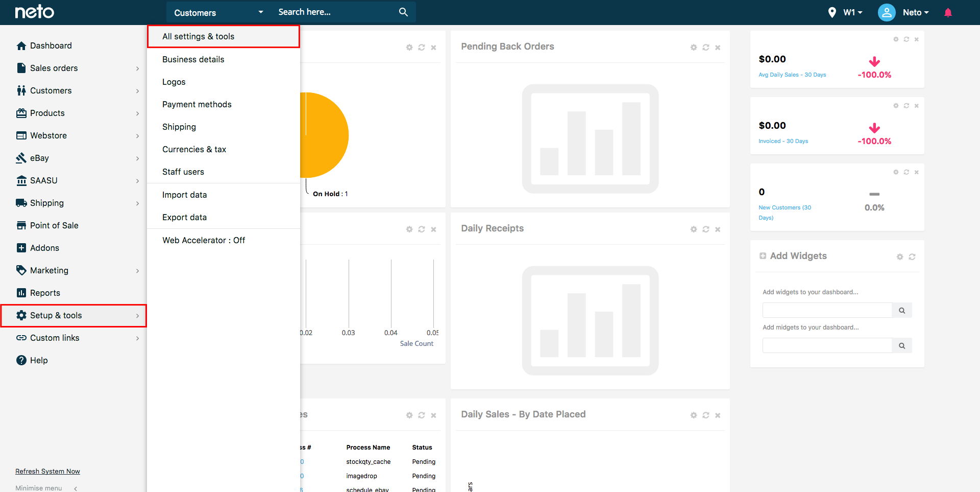This screenshot has height=492, width=980.
Task: Click stockqty_cache process name
Action: click(368, 461)
